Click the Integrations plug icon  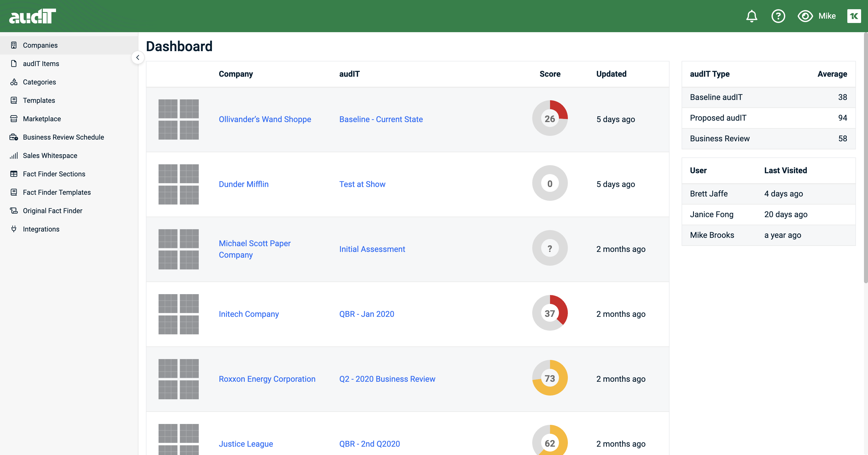(14, 229)
